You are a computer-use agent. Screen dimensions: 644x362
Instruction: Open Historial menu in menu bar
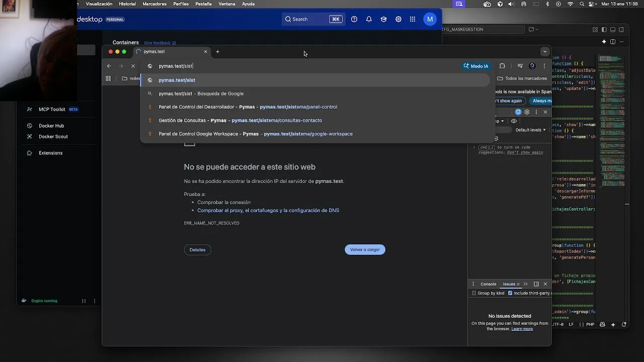(127, 4)
